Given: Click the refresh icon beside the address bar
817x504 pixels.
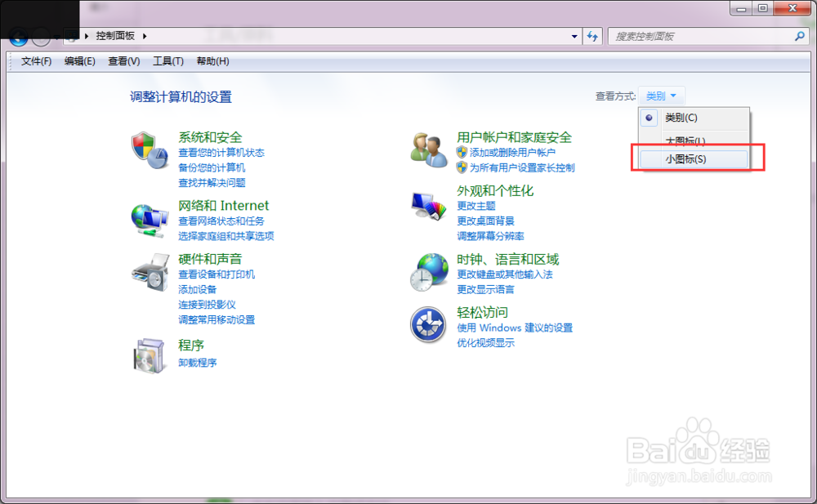Looking at the screenshot, I should point(592,36).
